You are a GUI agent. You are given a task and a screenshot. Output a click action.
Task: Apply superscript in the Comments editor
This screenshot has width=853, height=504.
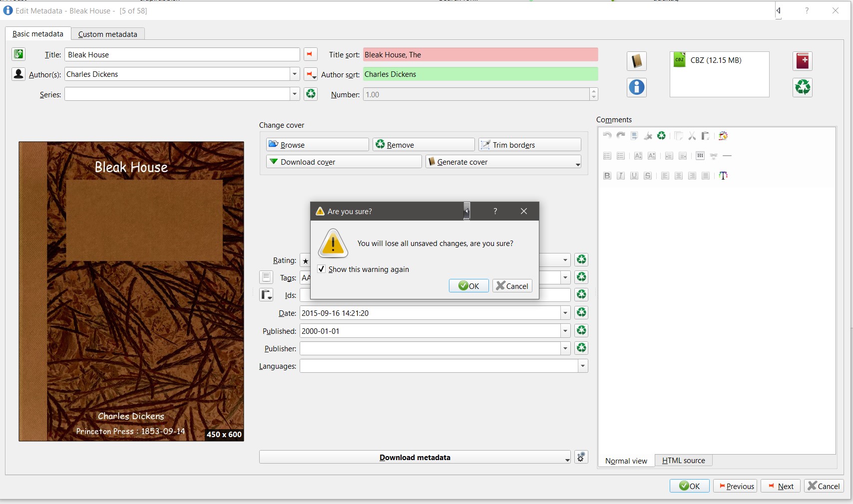[638, 156]
